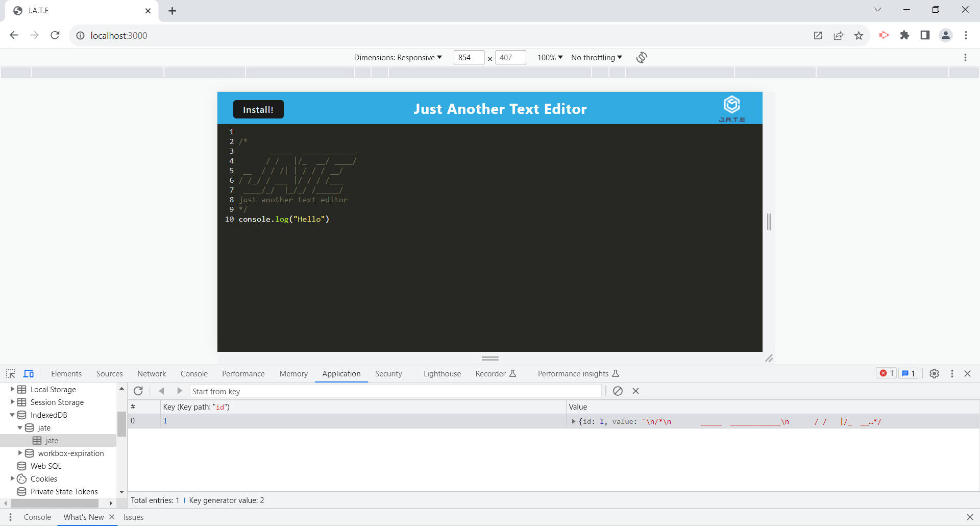Reload the localhost:3000 page
This screenshot has height=526, width=980.
click(x=55, y=35)
